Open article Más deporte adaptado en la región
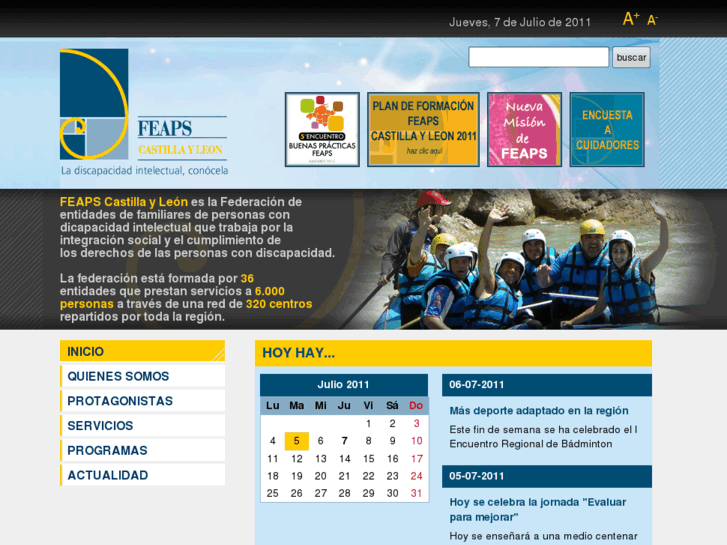 pos(539,410)
